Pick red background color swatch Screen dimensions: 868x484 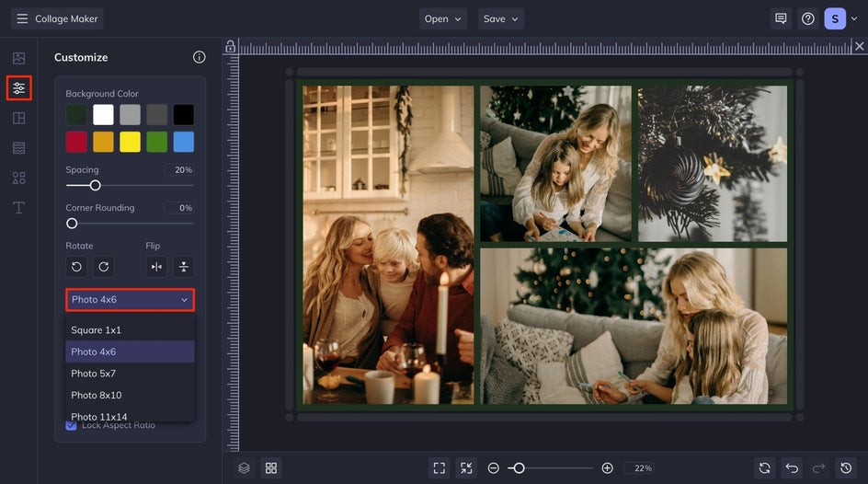click(x=76, y=142)
